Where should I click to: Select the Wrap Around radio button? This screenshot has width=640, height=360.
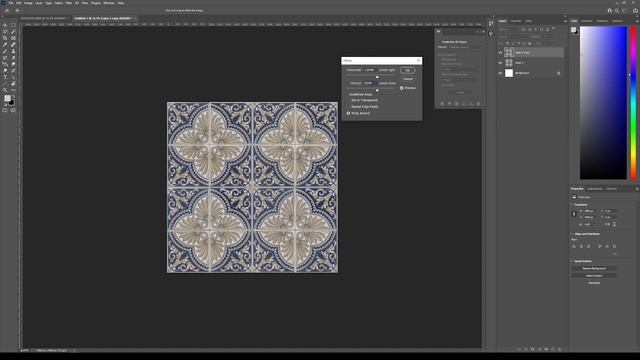348,113
